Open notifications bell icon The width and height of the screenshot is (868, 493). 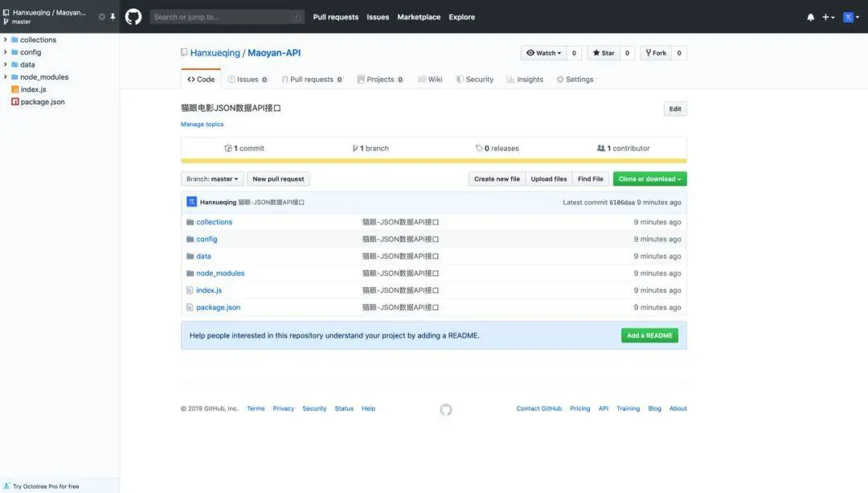tap(810, 17)
